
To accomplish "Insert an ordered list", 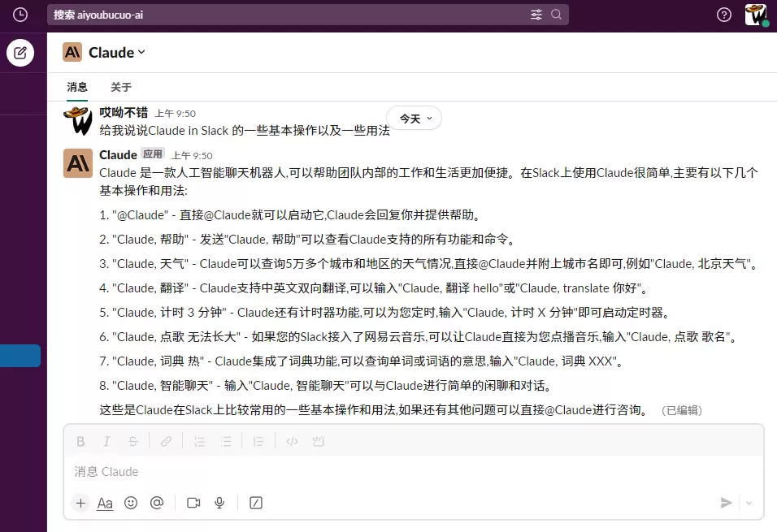I will (x=200, y=441).
